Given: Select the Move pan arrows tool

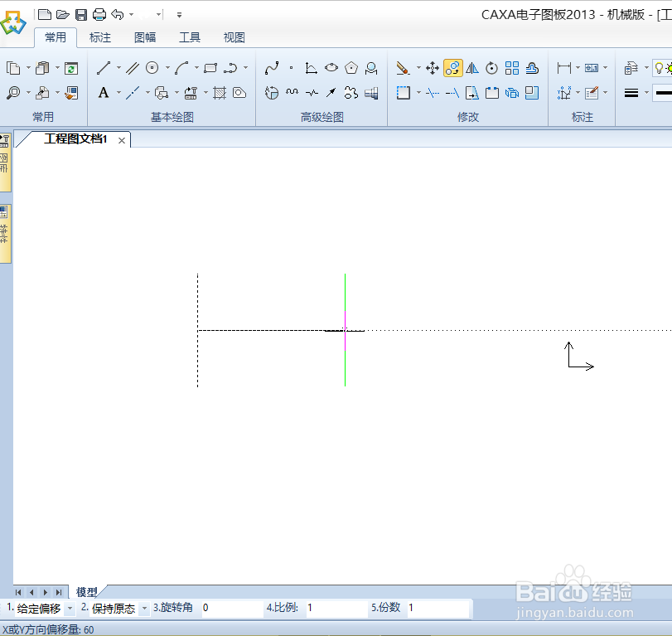Looking at the screenshot, I should pos(433,68).
